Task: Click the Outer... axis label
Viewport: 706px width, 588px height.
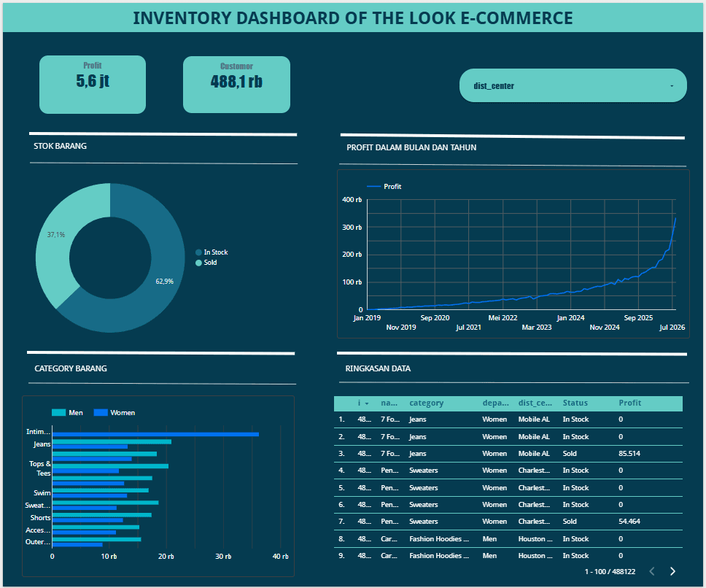Action: tap(38, 541)
